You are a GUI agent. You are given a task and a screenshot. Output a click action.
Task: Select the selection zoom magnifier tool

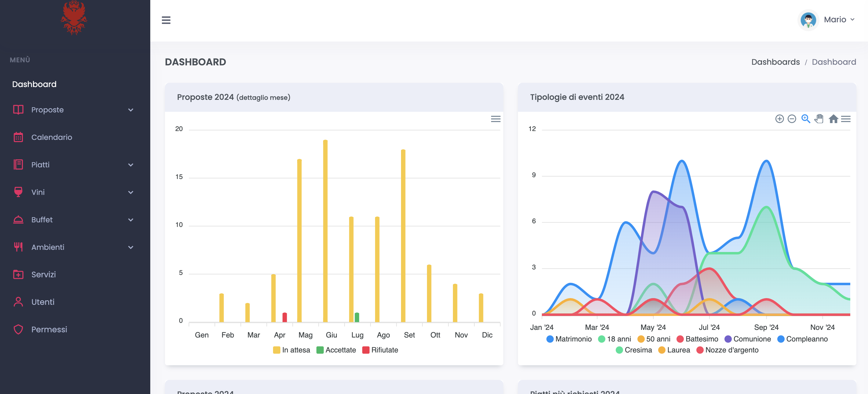click(x=806, y=119)
